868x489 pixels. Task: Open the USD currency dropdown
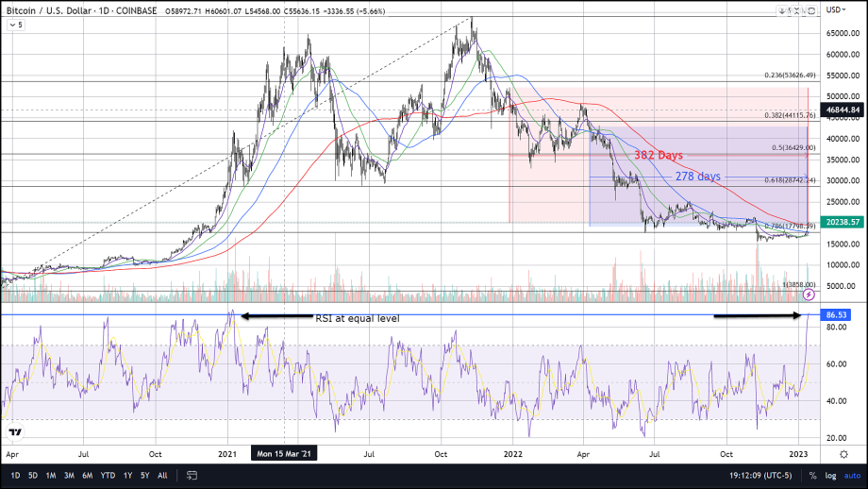(x=836, y=9)
